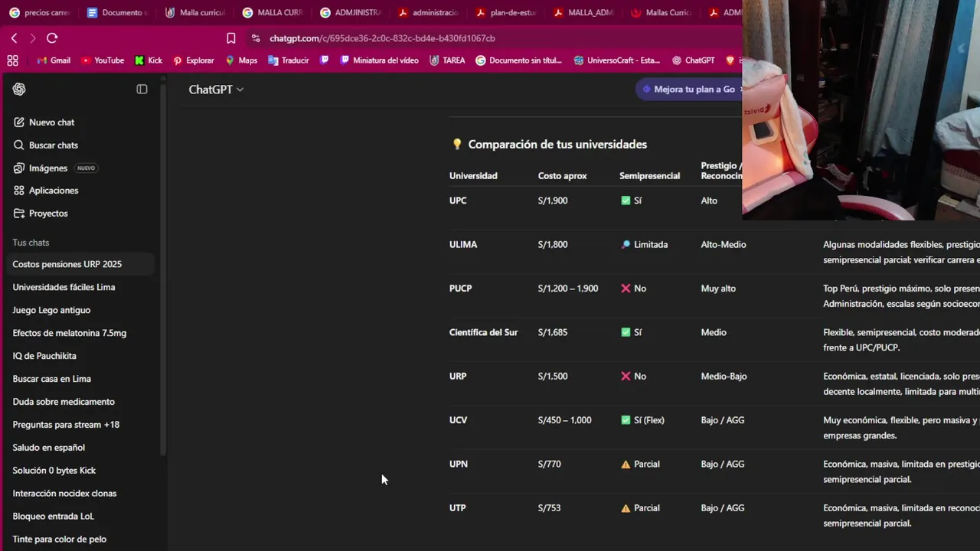Screen dimensions: 980x551
Task: Switch to the Mallas Curric tab
Action: [x=661, y=12]
